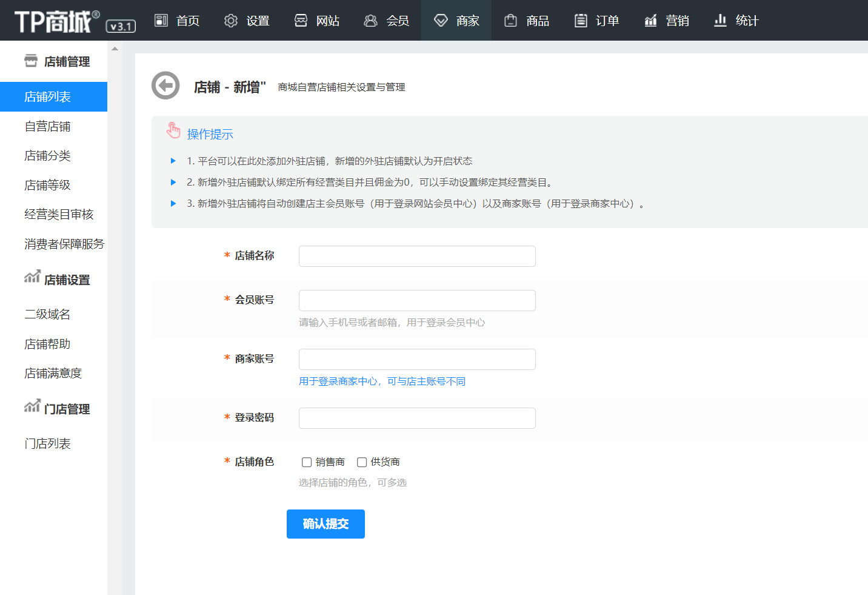This screenshot has height=595, width=868.
Task: Click the 商品 shopping bag icon
Action: click(510, 21)
